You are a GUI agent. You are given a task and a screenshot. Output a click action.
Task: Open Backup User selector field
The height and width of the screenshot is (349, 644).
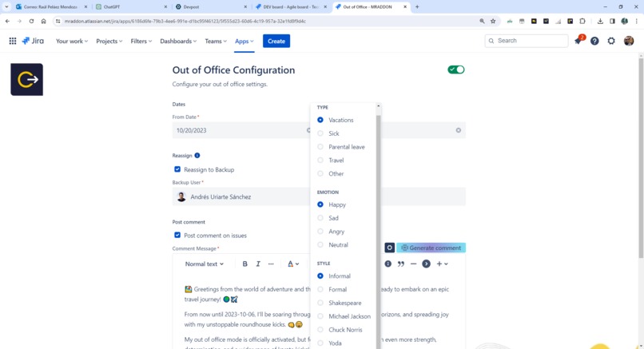tap(319, 196)
